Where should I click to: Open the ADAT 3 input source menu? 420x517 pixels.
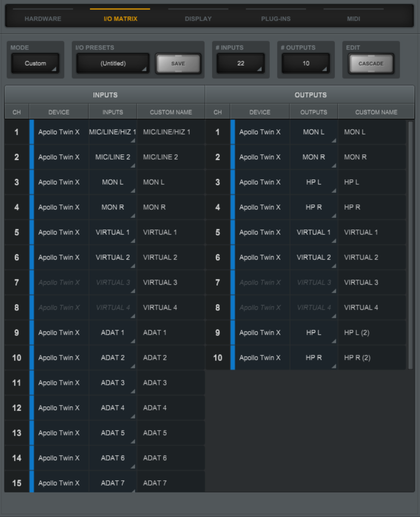click(113, 383)
